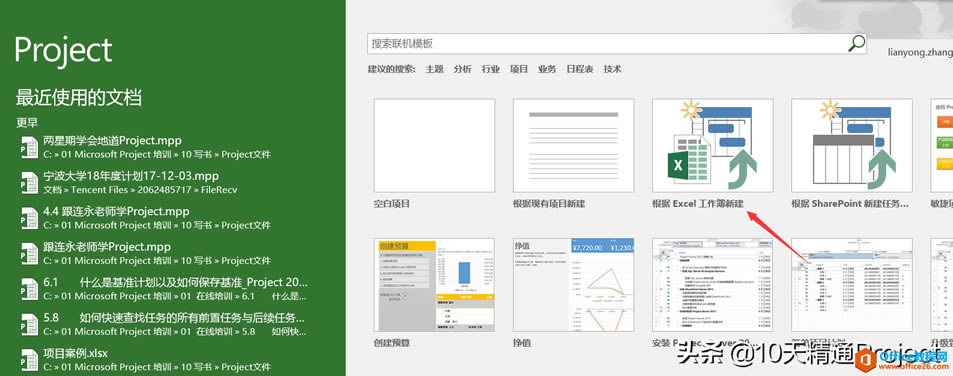Click file icon for 6.1 什么是基准计划
Image resolution: width=953 pixels, height=376 pixels.
click(29, 289)
